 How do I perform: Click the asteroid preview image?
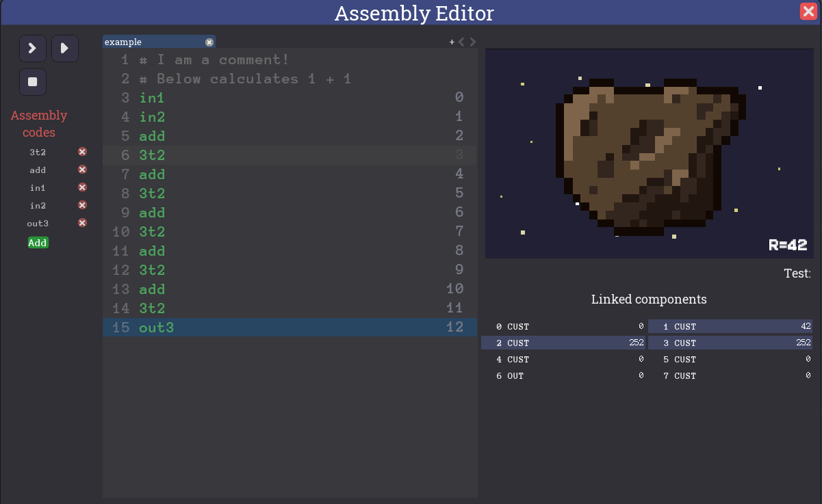pos(649,154)
